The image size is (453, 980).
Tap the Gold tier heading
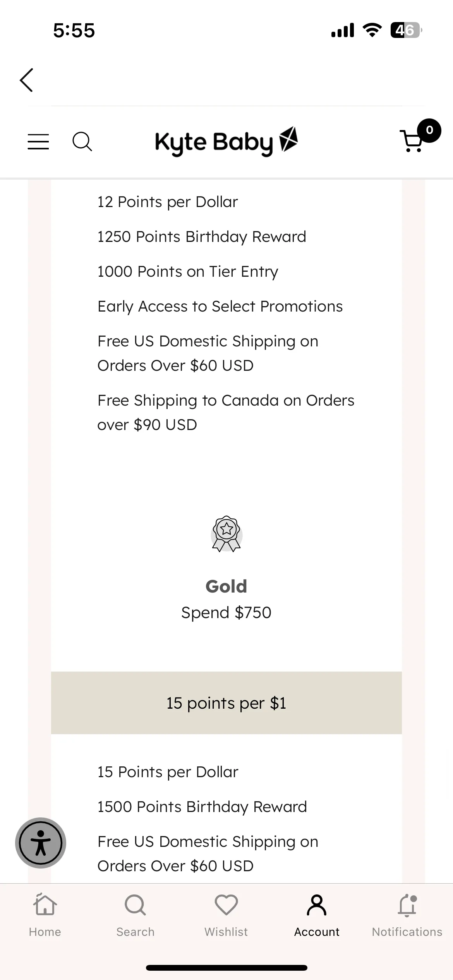pyautogui.click(x=226, y=586)
